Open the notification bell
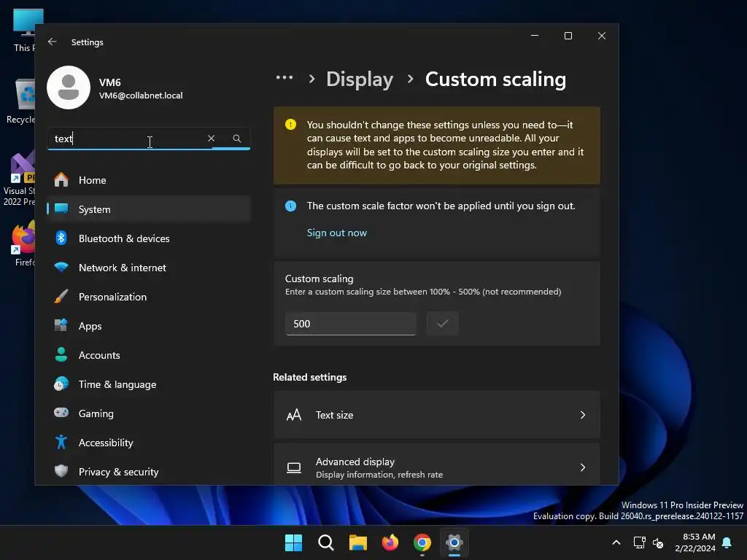 pyautogui.click(x=727, y=542)
